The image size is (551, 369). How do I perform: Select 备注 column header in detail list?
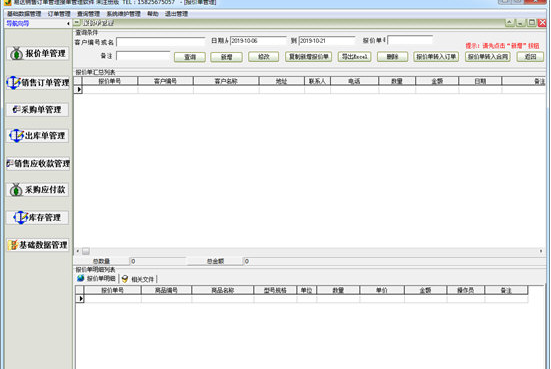click(506, 290)
